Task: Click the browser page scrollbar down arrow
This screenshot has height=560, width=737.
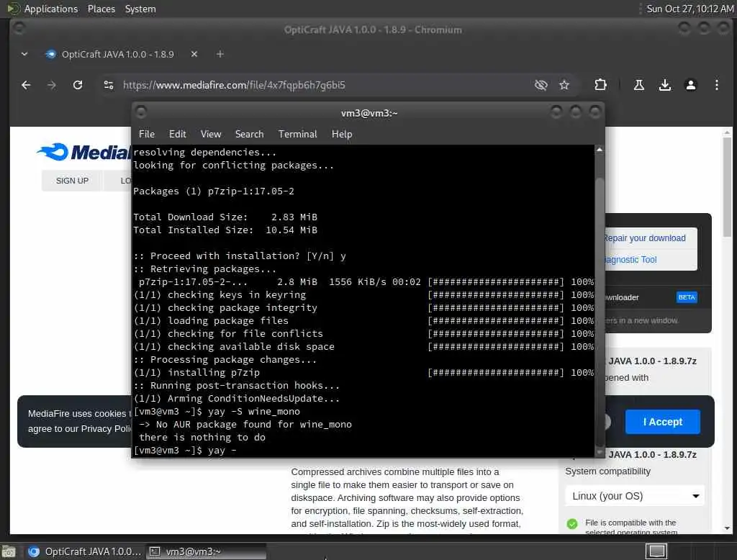Action: tap(727, 528)
